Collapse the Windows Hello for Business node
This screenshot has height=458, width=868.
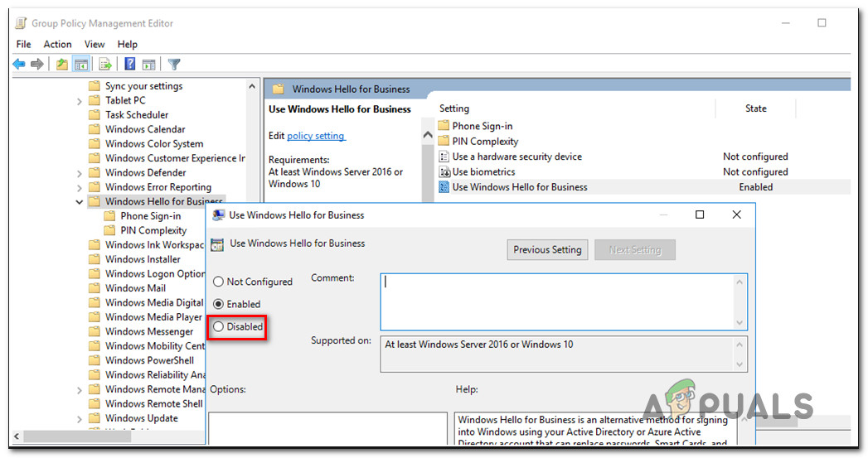[x=79, y=202]
